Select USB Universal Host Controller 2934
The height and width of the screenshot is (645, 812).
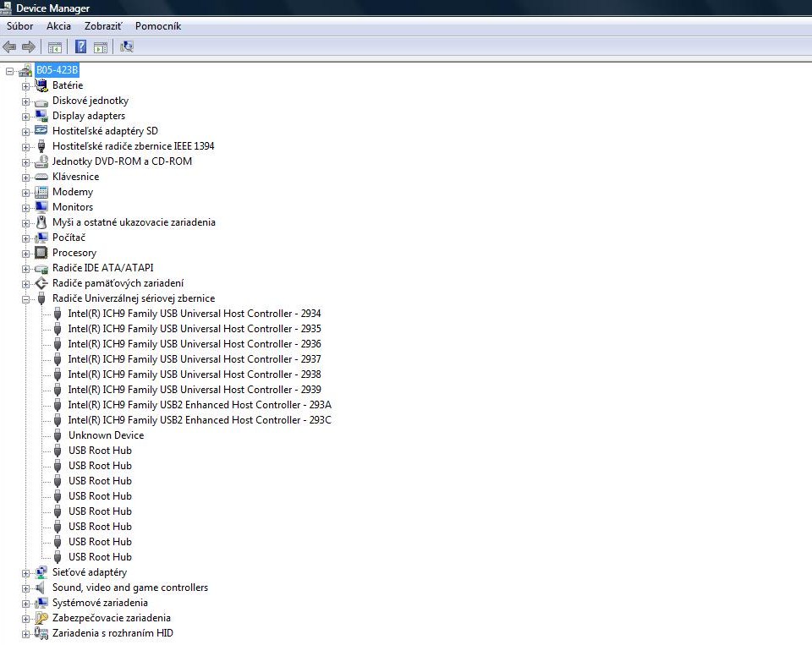[x=194, y=314]
